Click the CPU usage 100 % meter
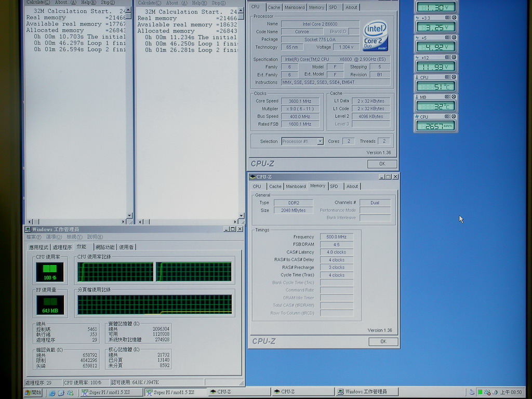 pos(50,272)
